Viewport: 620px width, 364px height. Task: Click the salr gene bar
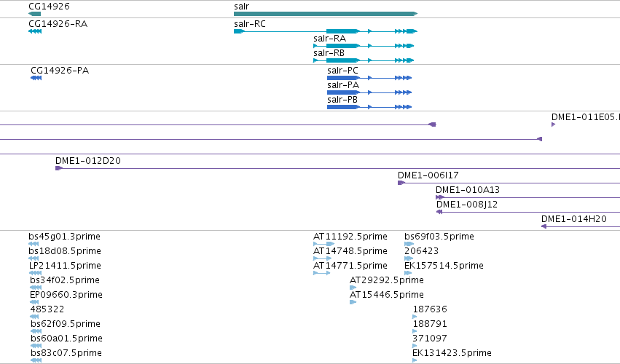click(326, 14)
